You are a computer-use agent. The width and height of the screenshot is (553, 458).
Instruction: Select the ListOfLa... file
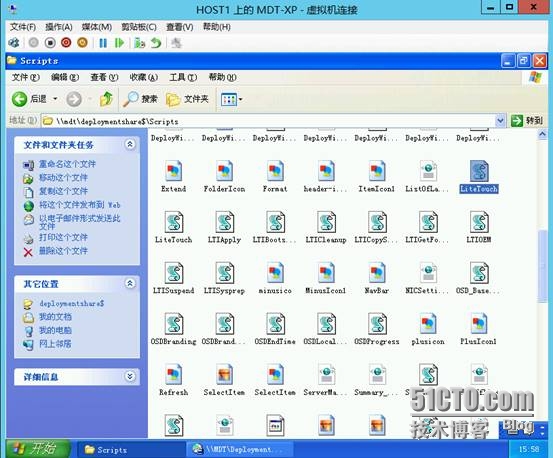click(427, 176)
